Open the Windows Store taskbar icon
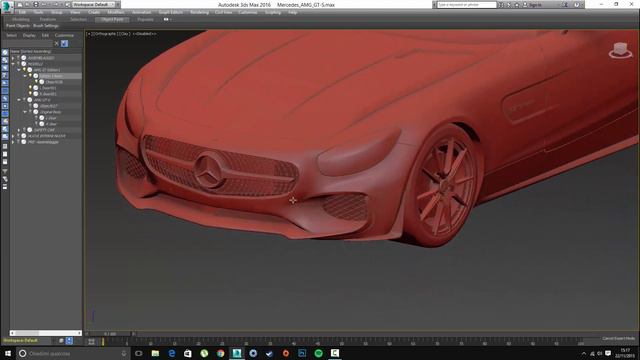The width and height of the screenshot is (640, 360). point(188,353)
